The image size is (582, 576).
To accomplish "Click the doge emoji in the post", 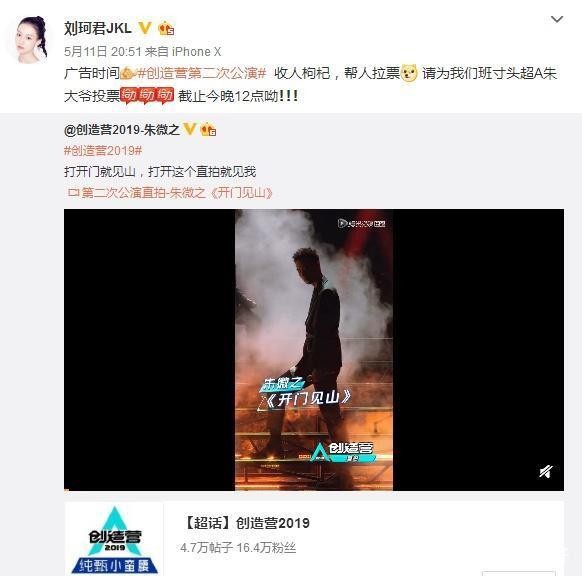I will 409,73.
